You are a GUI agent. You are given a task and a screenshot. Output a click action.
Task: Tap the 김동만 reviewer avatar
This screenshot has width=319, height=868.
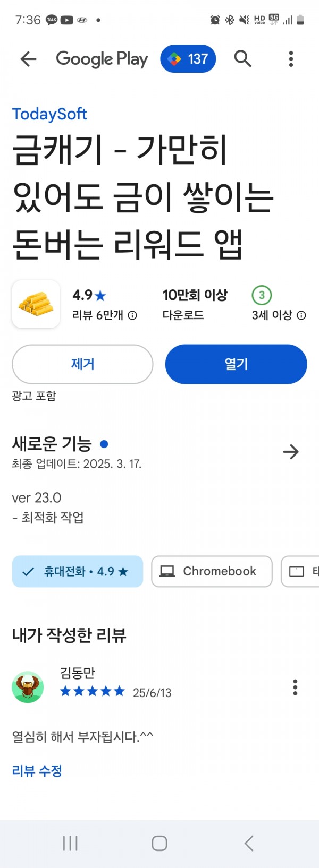[28, 687]
